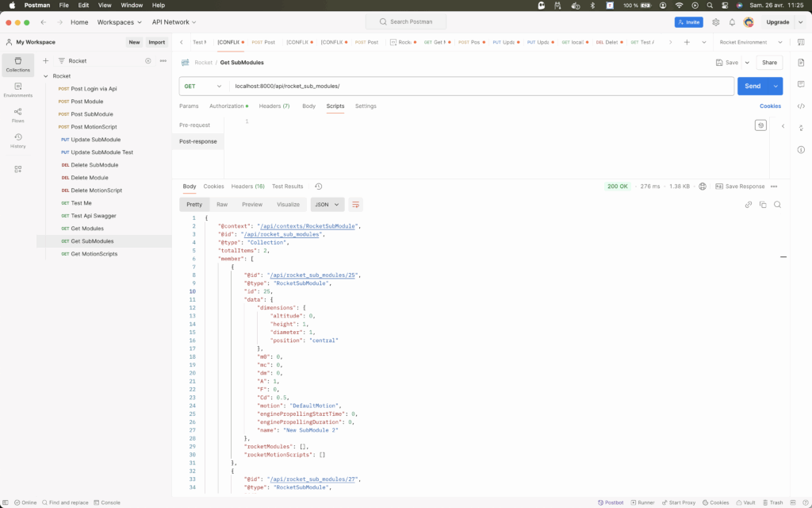Open script snippets panel icon
This screenshot has height=508, width=812.
click(760, 125)
